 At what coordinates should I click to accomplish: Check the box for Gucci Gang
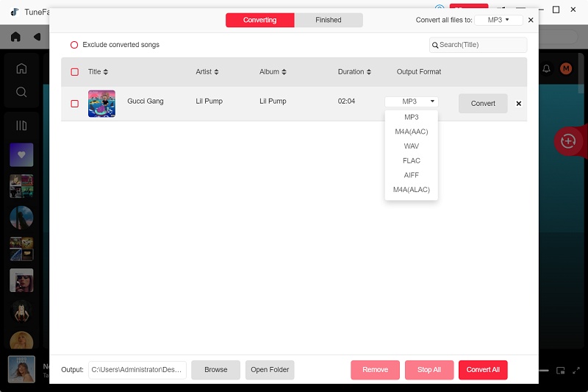point(75,104)
